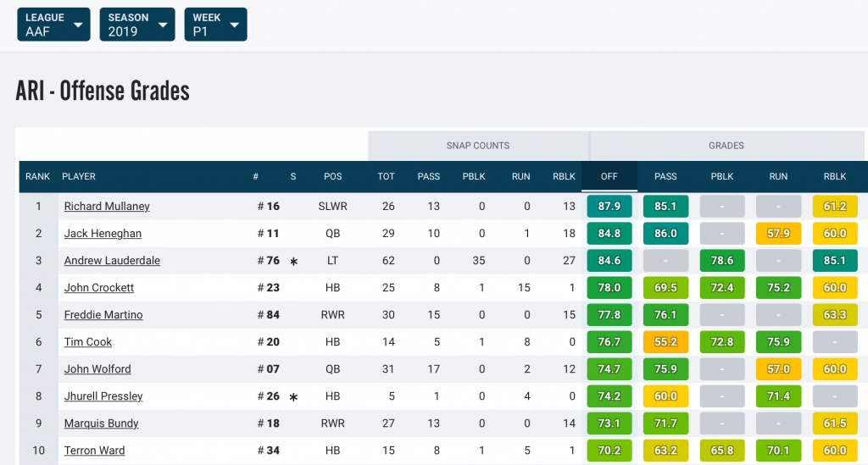The width and height of the screenshot is (868, 465).
Task: Click Jack Heneghan's 86.0 pass grade
Action: click(665, 233)
